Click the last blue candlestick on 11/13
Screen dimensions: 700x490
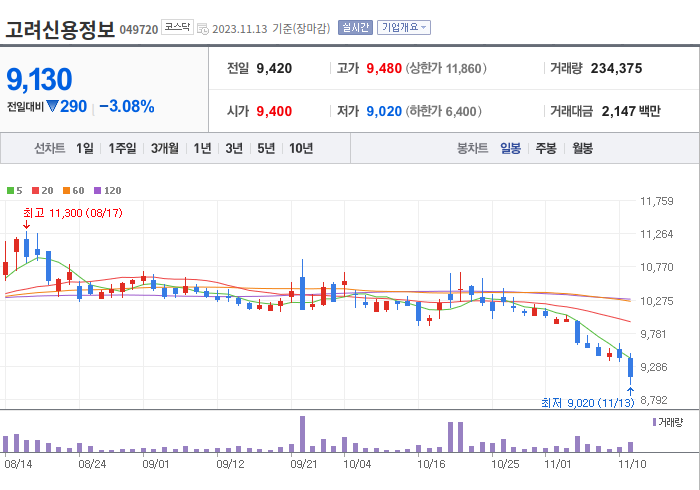click(x=630, y=367)
